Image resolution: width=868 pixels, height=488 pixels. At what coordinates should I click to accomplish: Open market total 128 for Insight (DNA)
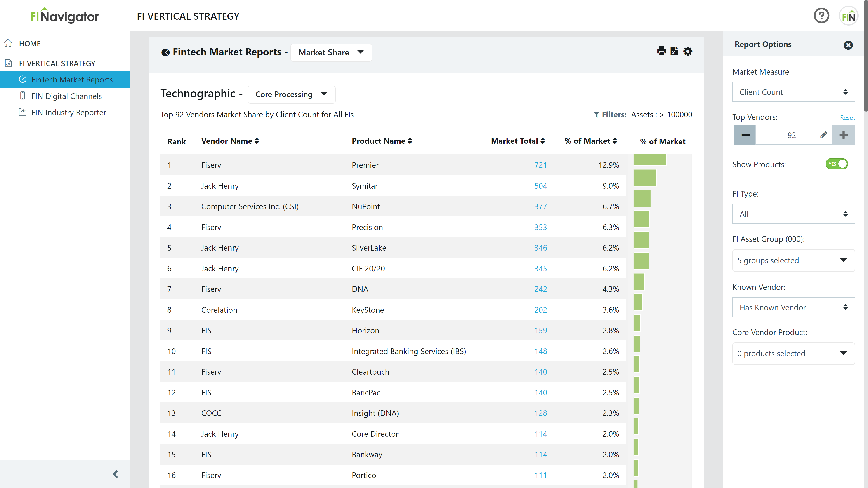540,413
